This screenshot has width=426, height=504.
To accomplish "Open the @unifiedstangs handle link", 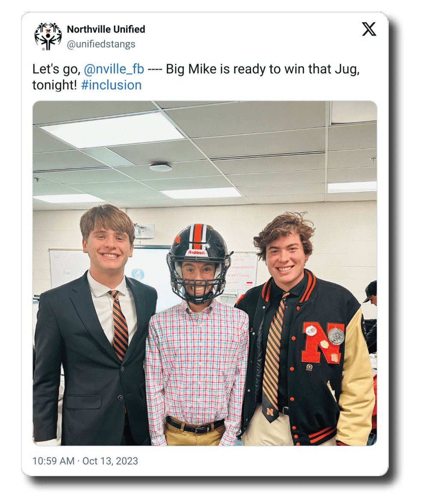I will (101, 44).
